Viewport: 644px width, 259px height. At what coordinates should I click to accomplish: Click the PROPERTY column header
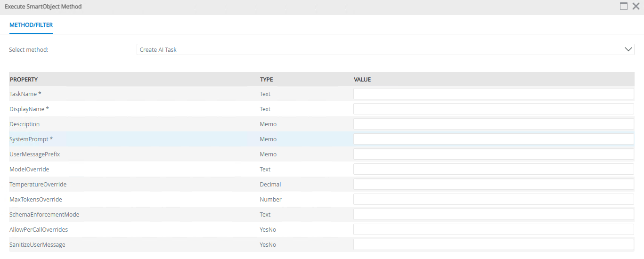click(24, 80)
